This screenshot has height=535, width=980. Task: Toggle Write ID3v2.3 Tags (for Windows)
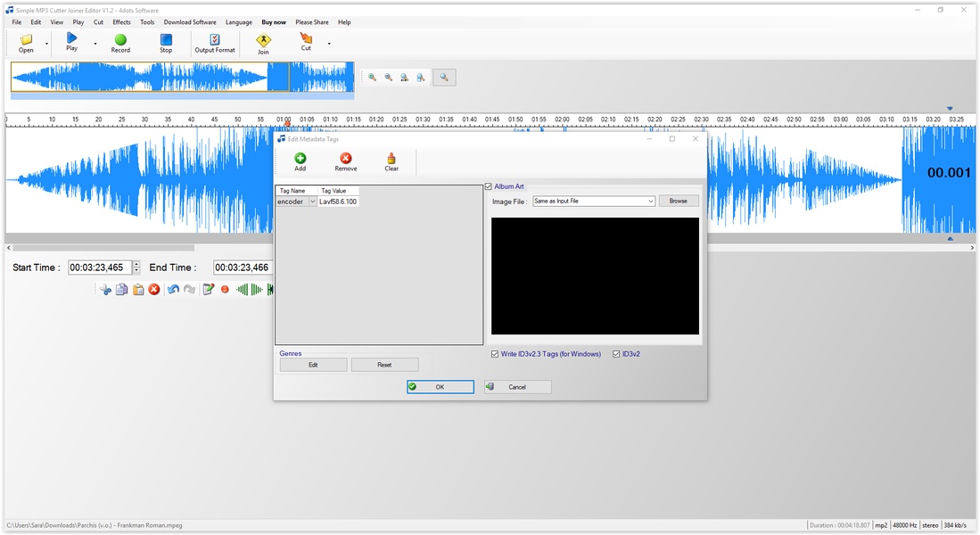(x=495, y=354)
